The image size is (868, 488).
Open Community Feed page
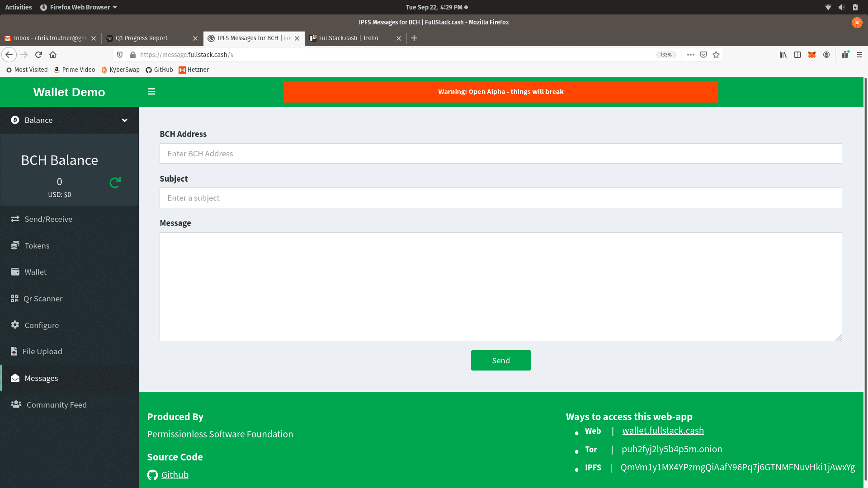pyautogui.click(x=57, y=405)
